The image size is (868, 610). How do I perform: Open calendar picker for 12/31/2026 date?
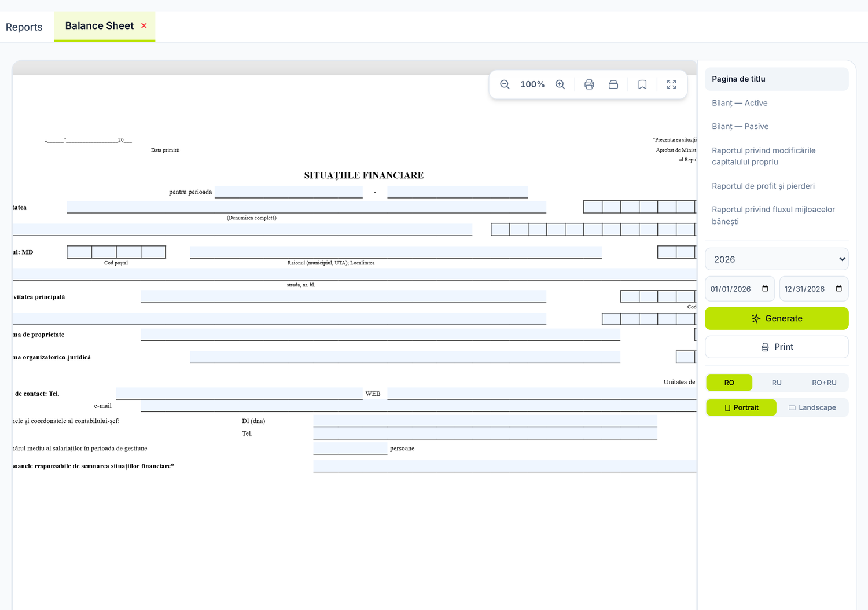(839, 289)
